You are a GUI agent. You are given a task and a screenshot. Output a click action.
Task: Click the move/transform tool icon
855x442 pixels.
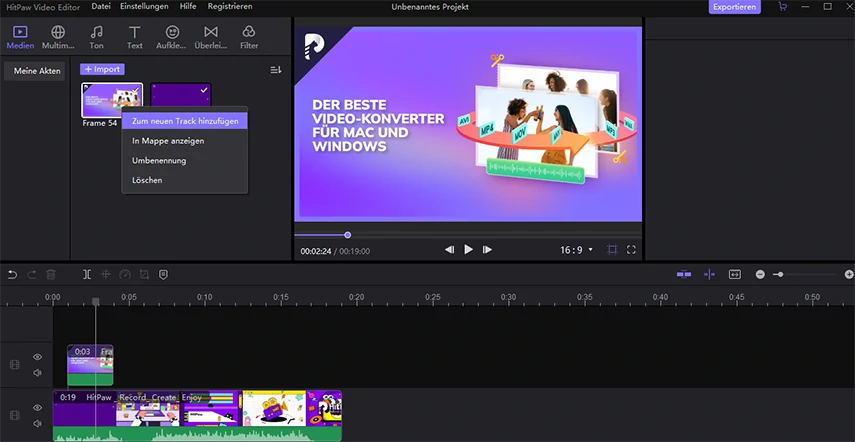coord(106,275)
